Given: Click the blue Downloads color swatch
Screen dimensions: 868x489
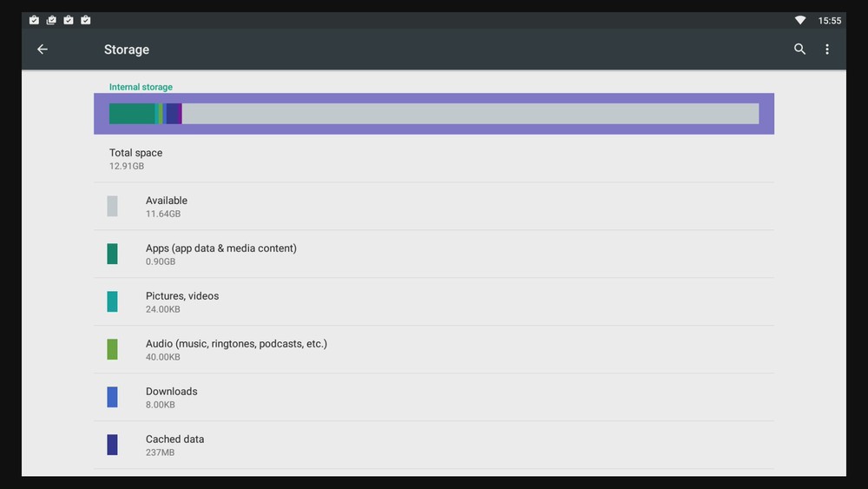Looking at the screenshot, I should [x=112, y=397].
